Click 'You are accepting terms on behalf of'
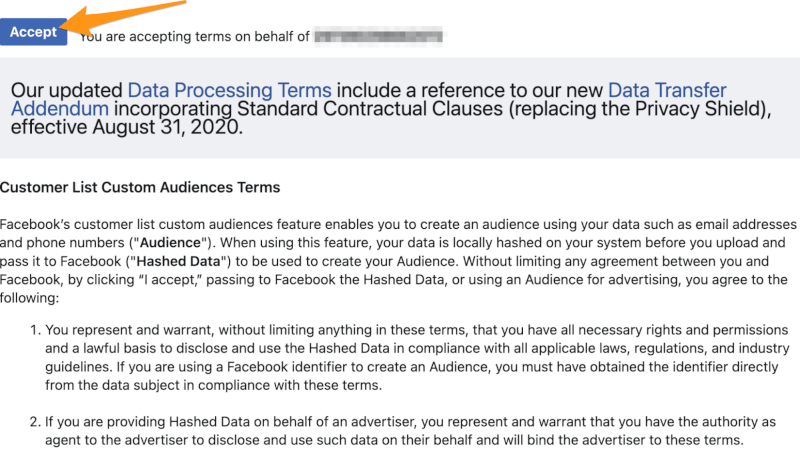 (194, 37)
